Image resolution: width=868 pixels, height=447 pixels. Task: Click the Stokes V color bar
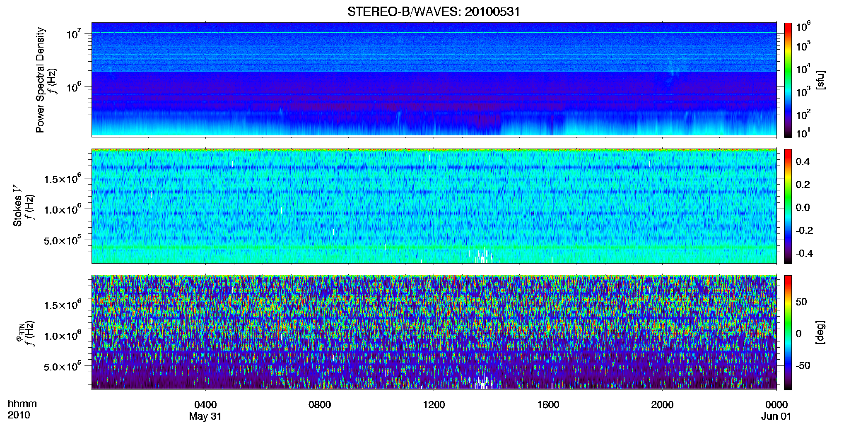tap(788, 206)
